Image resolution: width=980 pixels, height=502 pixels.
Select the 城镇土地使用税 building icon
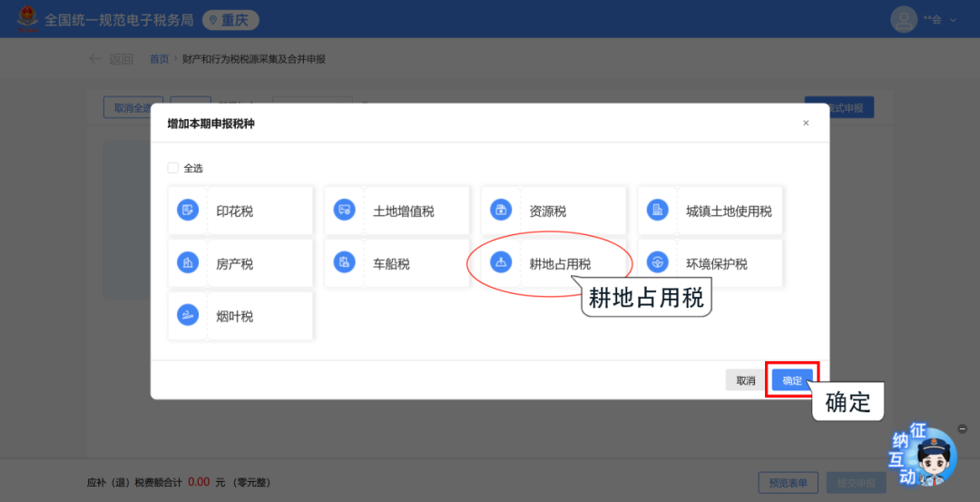(658, 211)
